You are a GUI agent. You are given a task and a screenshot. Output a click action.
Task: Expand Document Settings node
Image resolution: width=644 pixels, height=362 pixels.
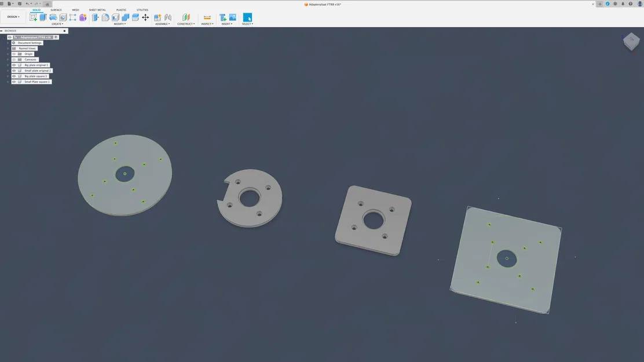(x=8, y=43)
